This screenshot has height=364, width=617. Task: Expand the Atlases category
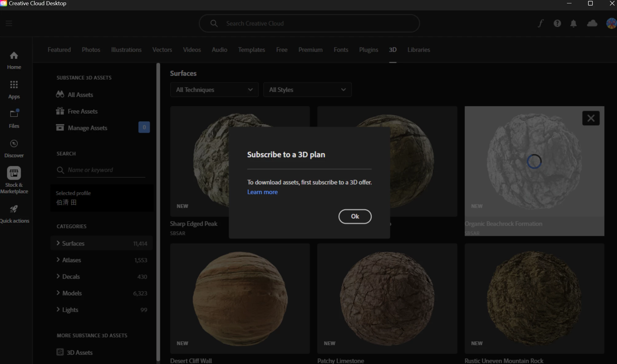tap(71, 260)
